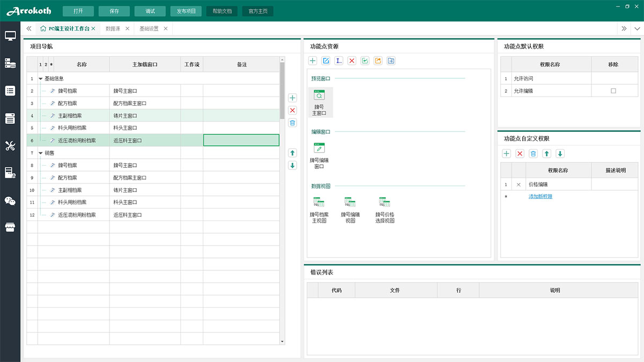Toggle the 允许编辑 remove checkbox
Screen dimensions: 644x362
(x=613, y=91)
